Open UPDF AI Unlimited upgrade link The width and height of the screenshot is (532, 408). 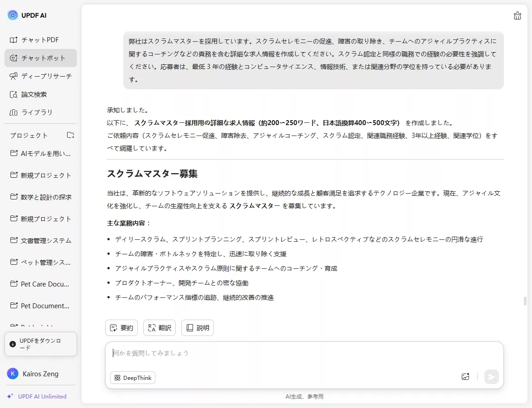coord(39,396)
